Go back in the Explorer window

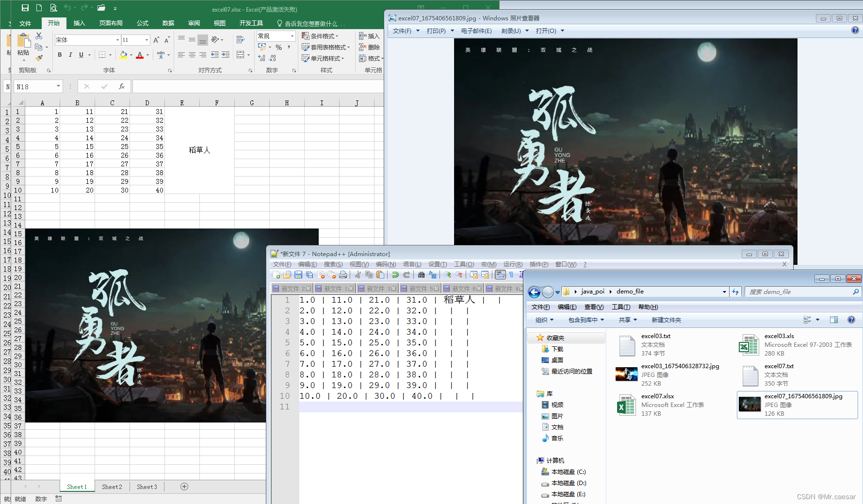pyautogui.click(x=534, y=292)
